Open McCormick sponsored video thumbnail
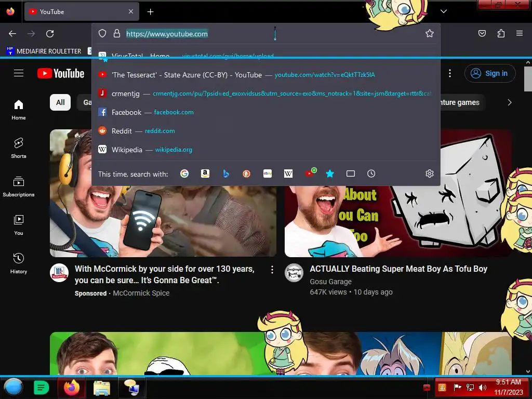The height and width of the screenshot is (399, 532). (x=163, y=193)
